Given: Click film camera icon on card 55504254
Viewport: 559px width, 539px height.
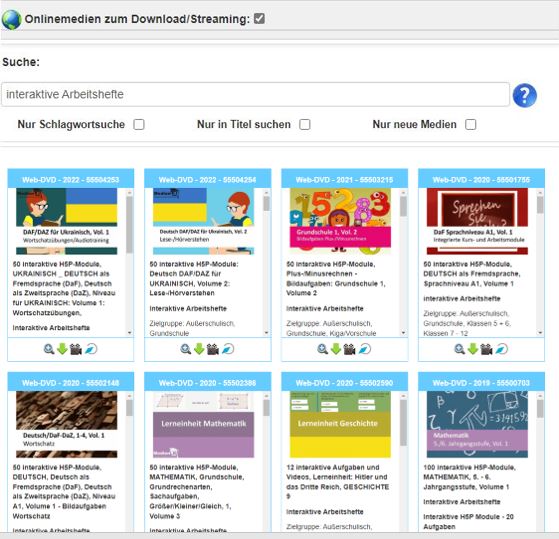Looking at the screenshot, I should tap(212, 349).
